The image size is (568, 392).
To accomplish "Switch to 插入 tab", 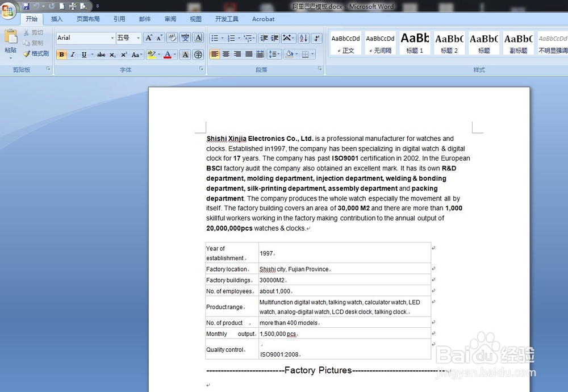I will click(57, 19).
